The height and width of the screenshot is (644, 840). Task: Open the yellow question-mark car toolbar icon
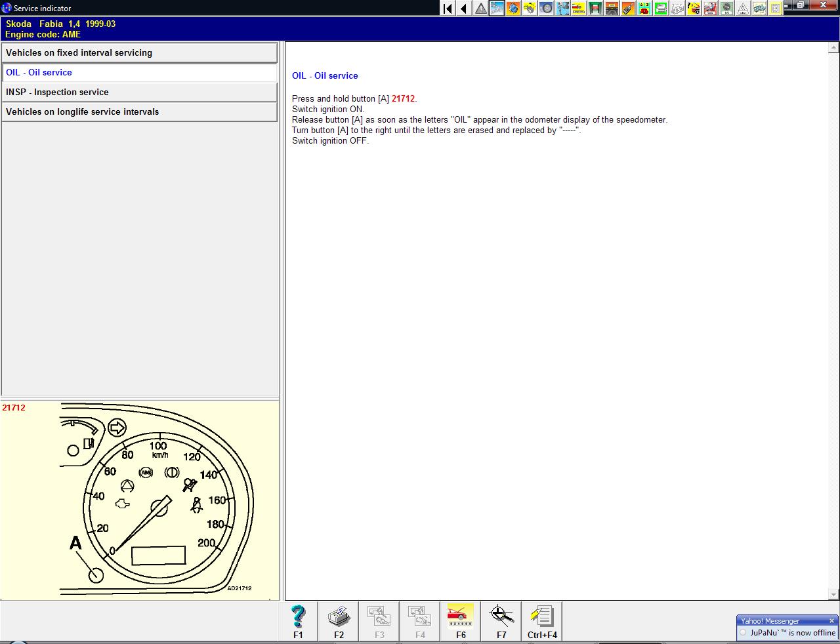click(x=694, y=9)
